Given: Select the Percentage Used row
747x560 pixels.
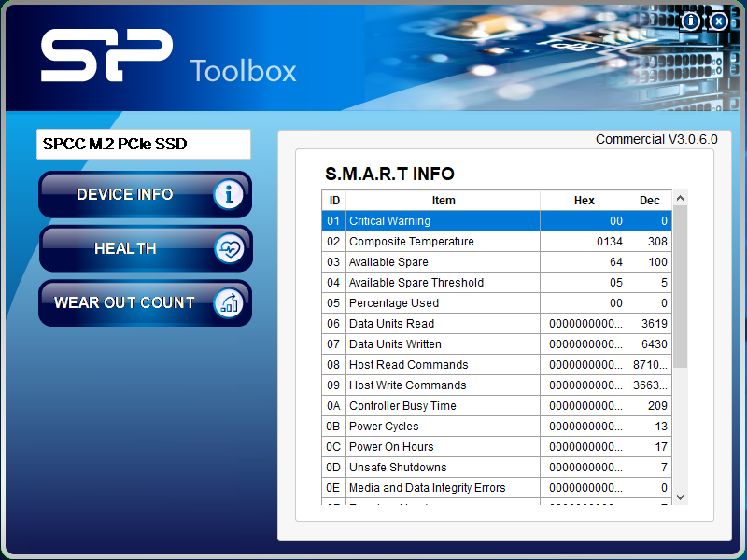Looking at the screenshot, I should pyautogui.click(x=497, y=303).
